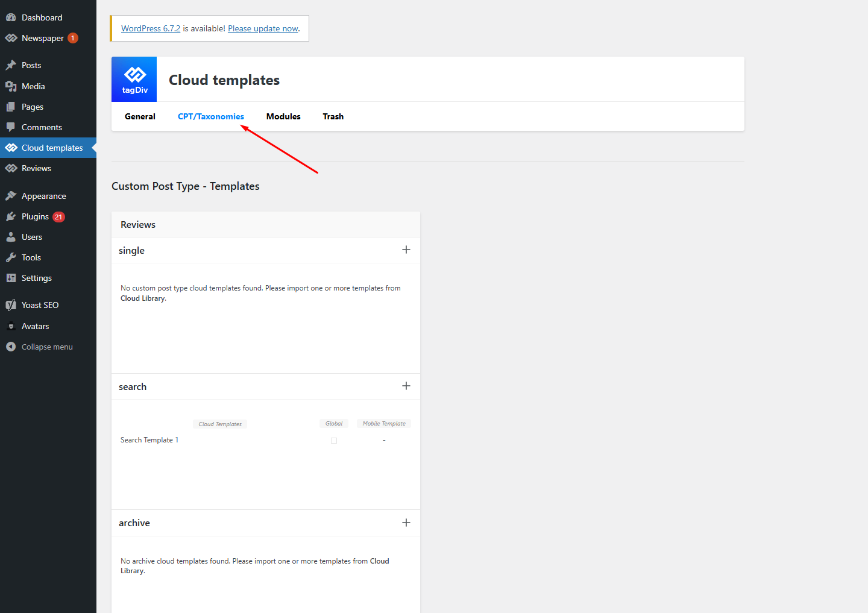Viewport: 868px width, 613px height.
Task: Click the Appearance paintbrush icon
Action: [x=11, y=196]
